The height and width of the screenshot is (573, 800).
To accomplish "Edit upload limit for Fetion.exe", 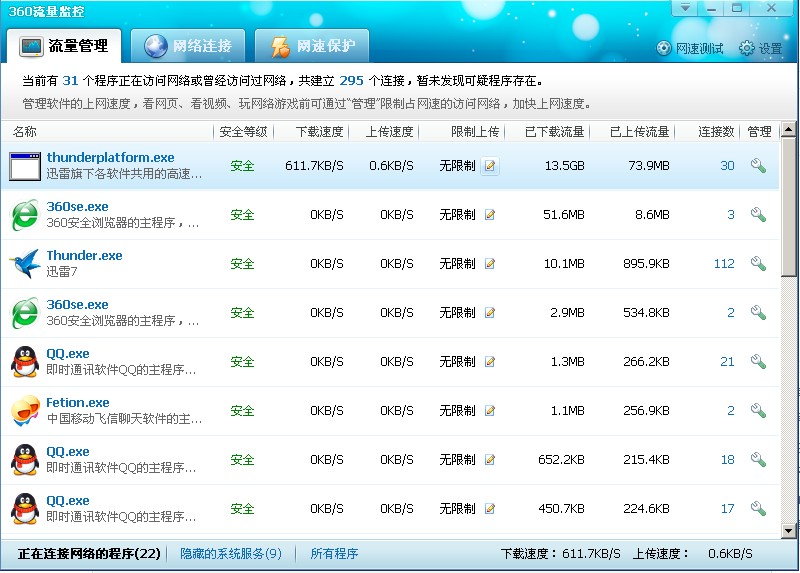I will (x=490, y=410).
